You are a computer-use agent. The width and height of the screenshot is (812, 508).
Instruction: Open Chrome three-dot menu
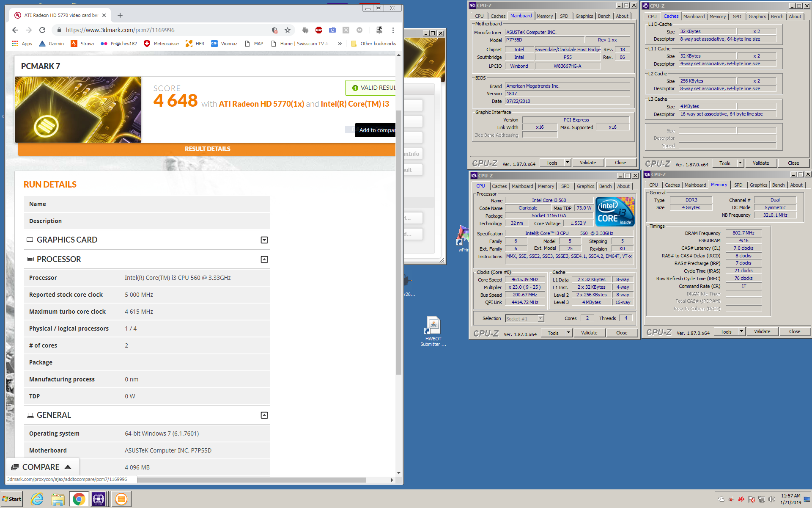pyautogui.click(x=393, y=30)
